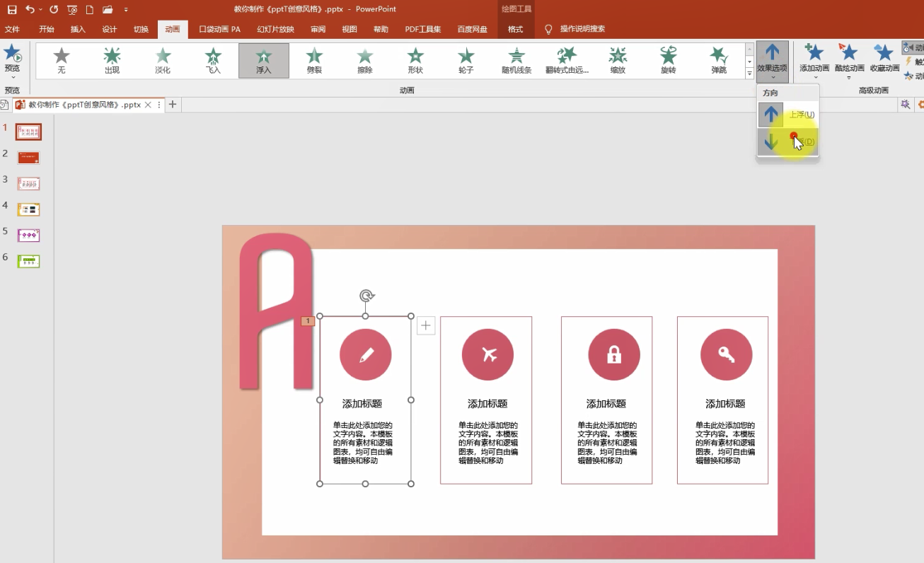Image resolution: width=924 pixels, height=563 pixels.
Task: Close the 教你制作 pptx document tab
Action: (x=148, y=105)
